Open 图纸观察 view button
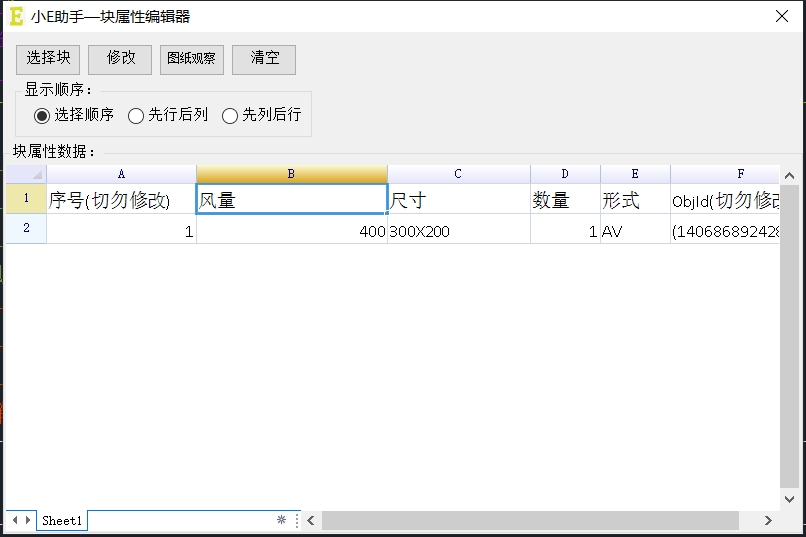Image resolution: width=806 pixels, height=537 pixels. coord(192,60)
